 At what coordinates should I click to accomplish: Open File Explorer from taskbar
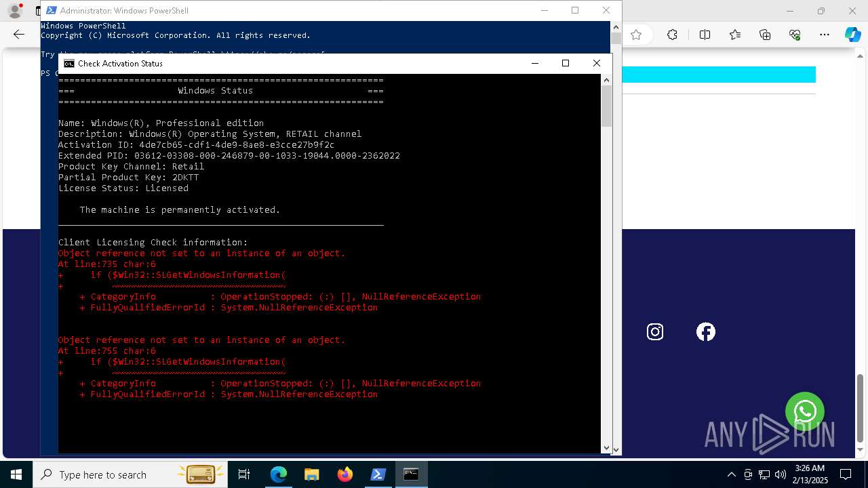[x=312, y=474]
